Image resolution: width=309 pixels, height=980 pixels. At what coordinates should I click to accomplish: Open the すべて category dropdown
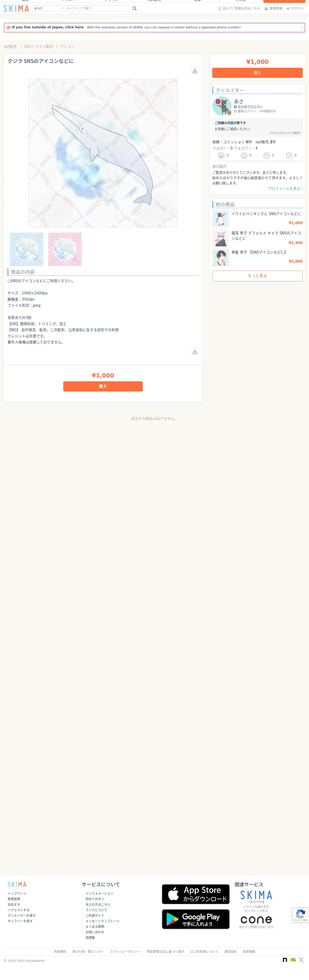click(x=49, y=8)
